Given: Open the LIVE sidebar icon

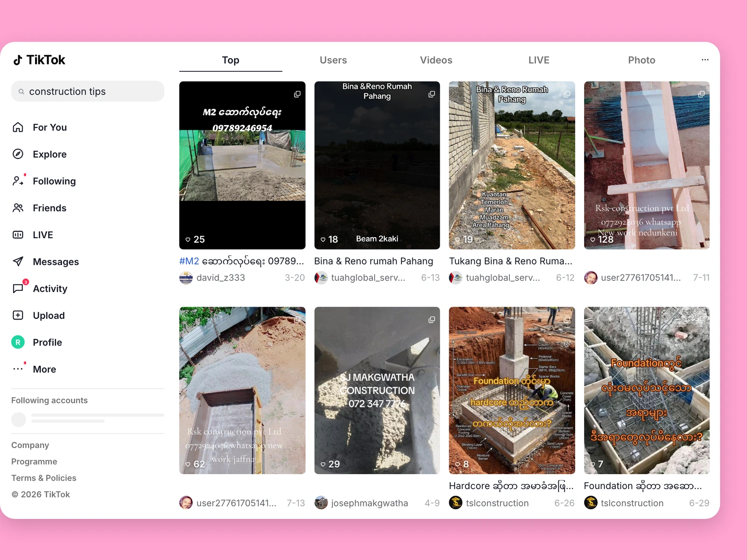Looking at the screenshot, I should (18, 235).
